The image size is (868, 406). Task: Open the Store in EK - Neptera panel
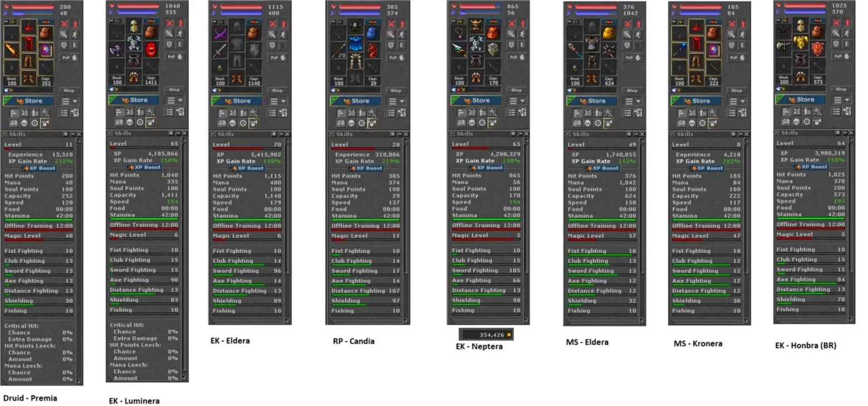click(477, 101)
